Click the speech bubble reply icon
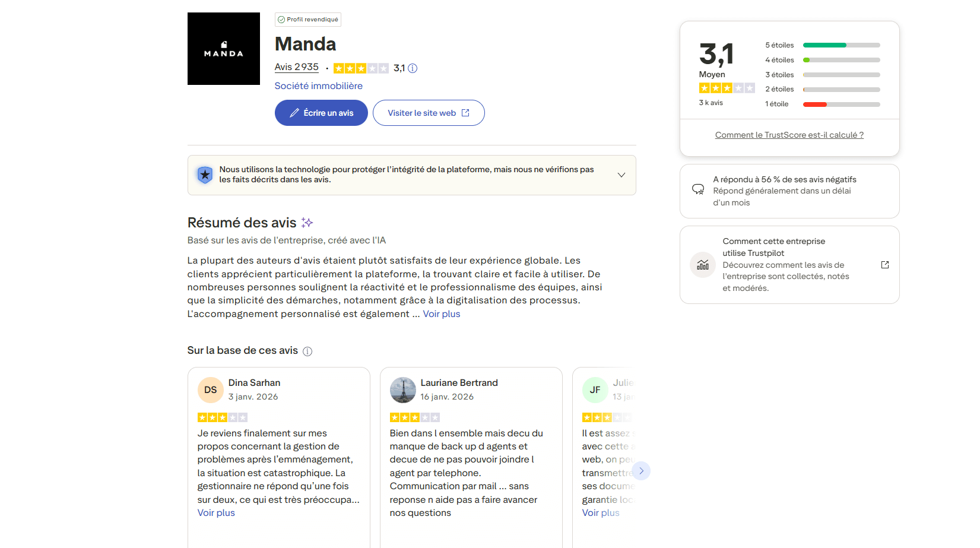The height and width of the screenshot is (548, 980). point(698,189)
